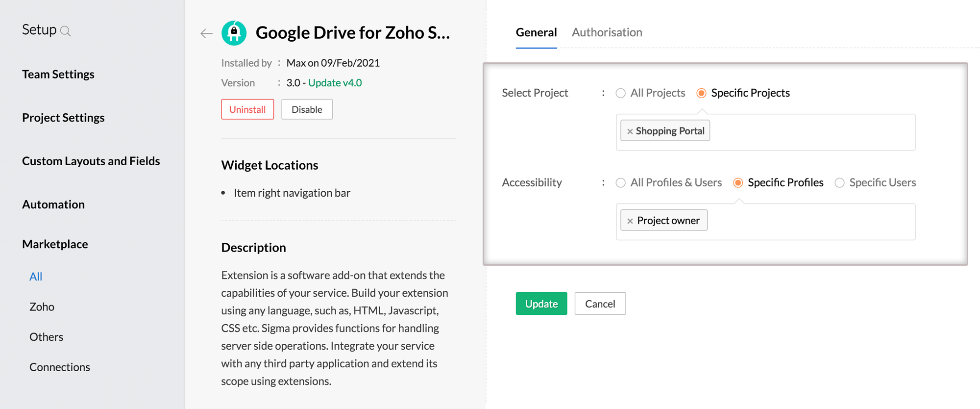980x409 pixels.
Task: Go back using the left arrow
Action: pyautogui.click(x=206, y=33)
